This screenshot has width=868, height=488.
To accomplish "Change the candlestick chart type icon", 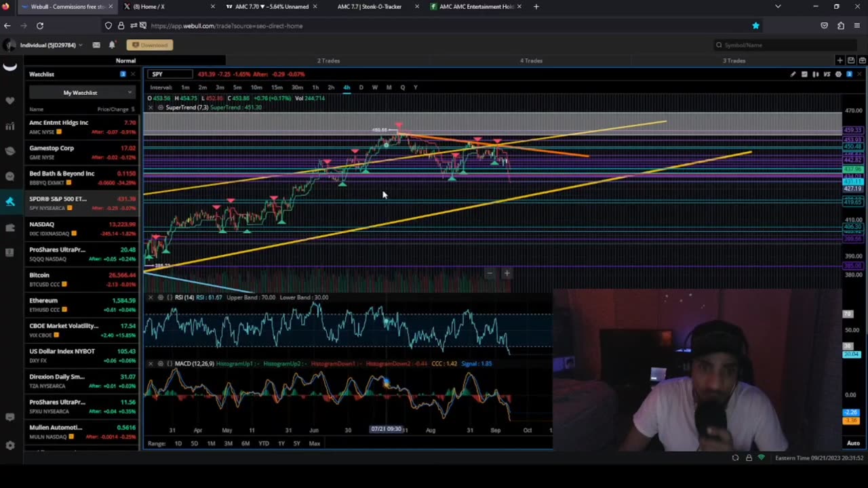I will tap(816, 74).
